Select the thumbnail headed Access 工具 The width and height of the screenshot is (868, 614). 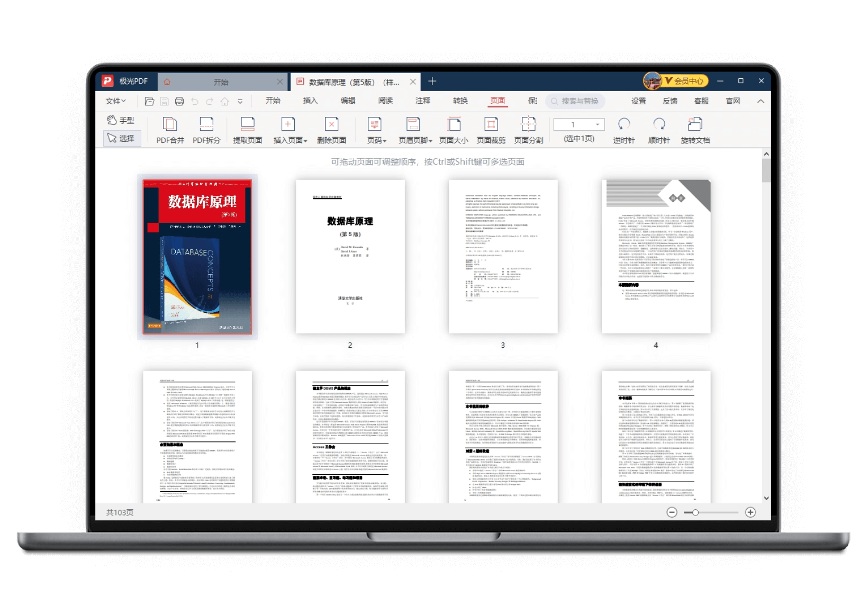[350, 437]
